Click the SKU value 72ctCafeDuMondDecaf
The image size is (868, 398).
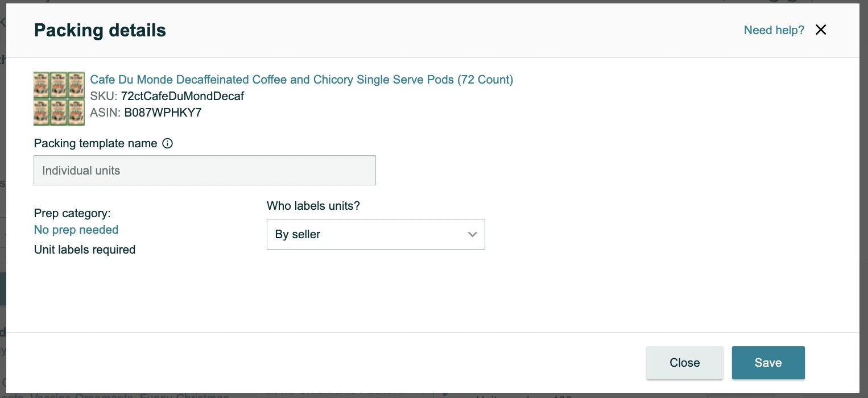coord(182,96)
